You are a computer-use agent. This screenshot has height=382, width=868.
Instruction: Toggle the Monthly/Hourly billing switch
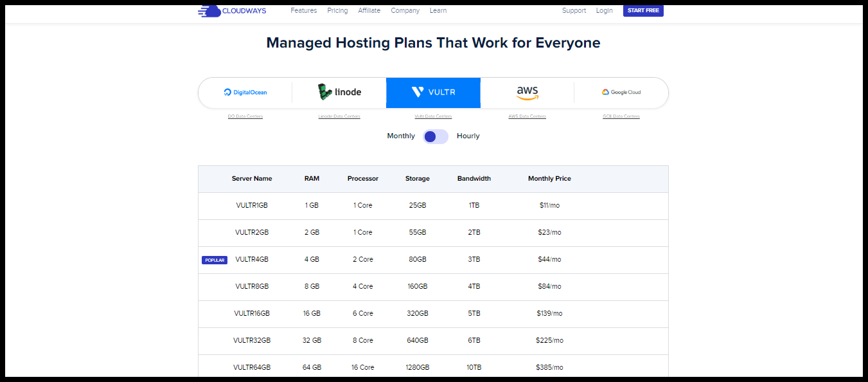point(436,136)
